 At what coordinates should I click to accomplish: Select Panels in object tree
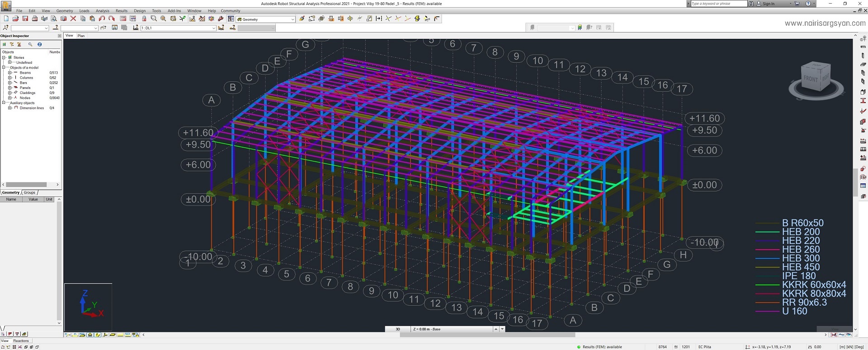(x=25, y=88)
